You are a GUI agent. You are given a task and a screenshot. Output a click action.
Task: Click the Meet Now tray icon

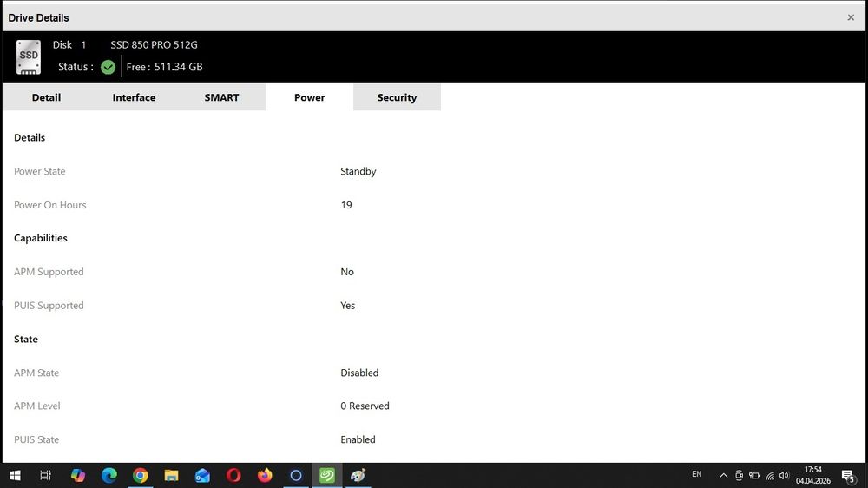(x=739, y=475)
